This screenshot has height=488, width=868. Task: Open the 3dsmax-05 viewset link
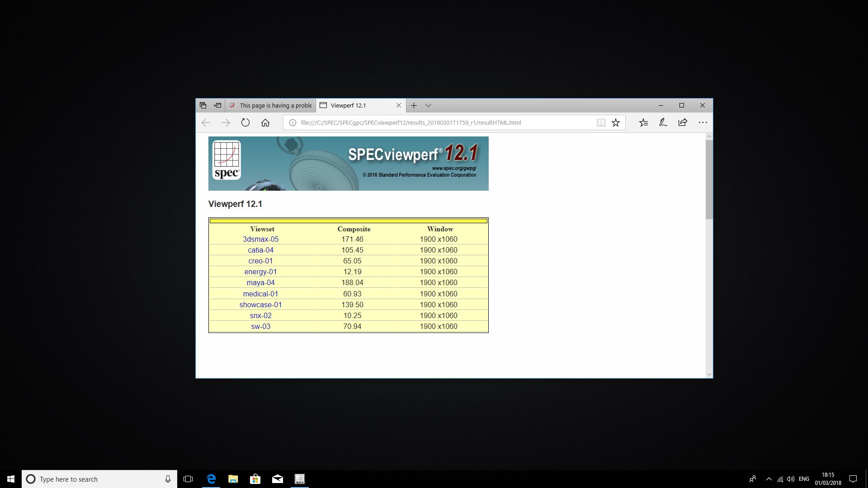(x=260, y=239)
